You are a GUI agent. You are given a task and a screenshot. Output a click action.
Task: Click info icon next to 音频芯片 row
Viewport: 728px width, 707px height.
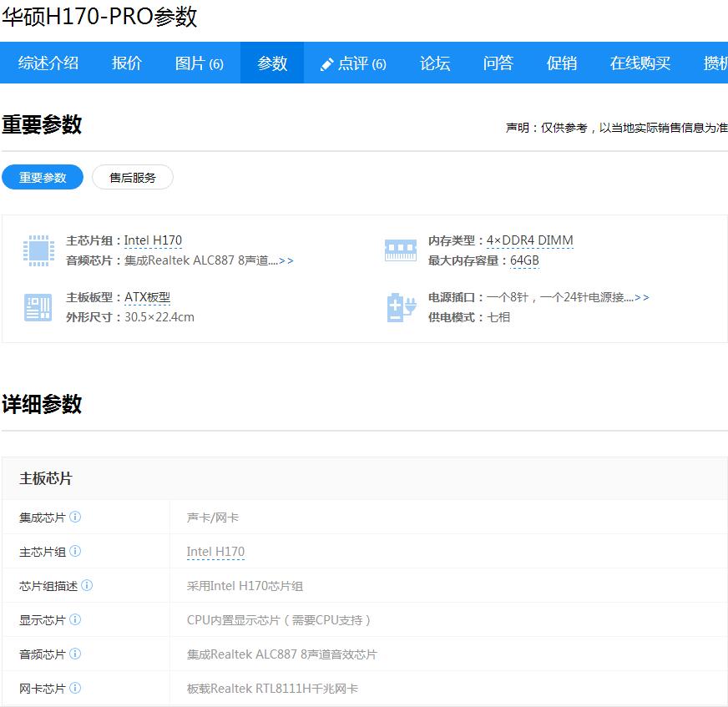[x=75, y=654]
